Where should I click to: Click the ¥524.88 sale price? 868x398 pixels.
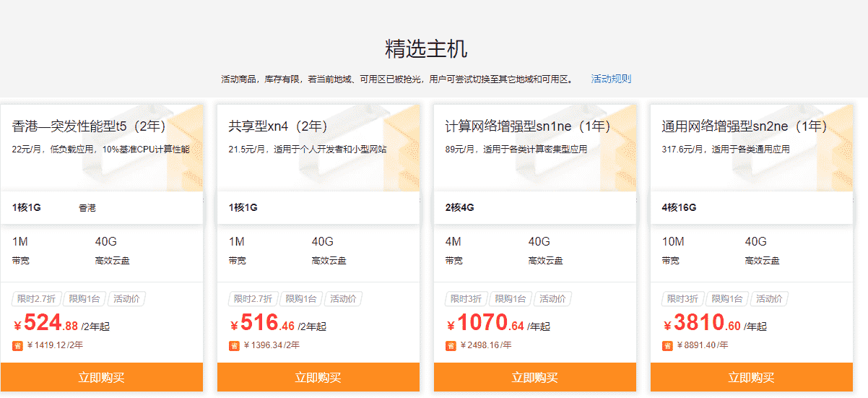pos(51,323)
